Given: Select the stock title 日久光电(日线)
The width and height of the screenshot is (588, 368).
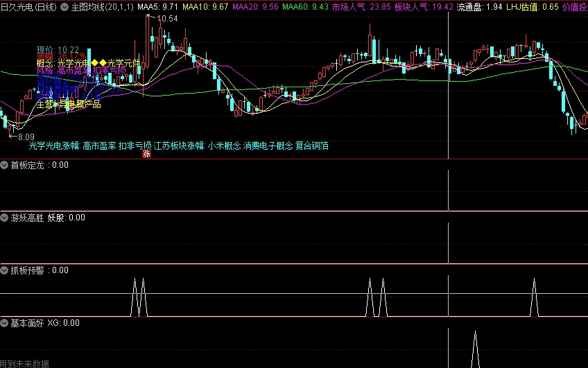Looking at the screenshot, I should pyautogui.click(x=28, y=7).
